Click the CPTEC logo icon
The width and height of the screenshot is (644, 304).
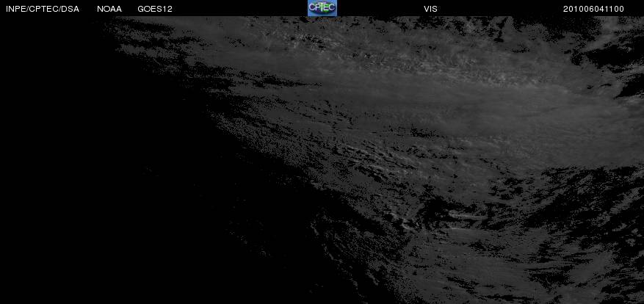[x=322, y=8]
